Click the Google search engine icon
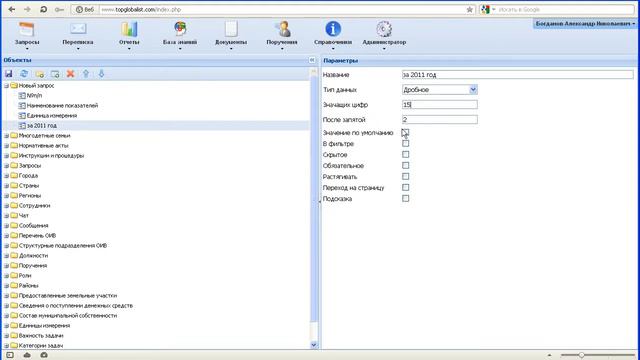640x360 pixels. click(485, 9)
